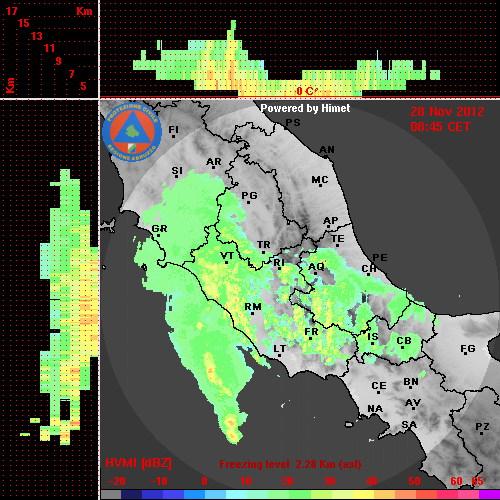
Task: Select the SA city label
Action: (x=409, y=425)
